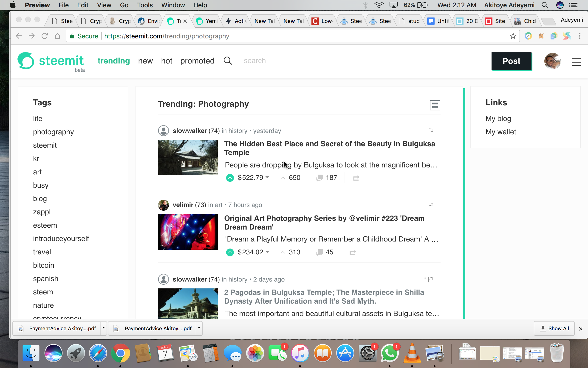Open the new posts feed
Screen dimensions: 588x368
point(145,61)
